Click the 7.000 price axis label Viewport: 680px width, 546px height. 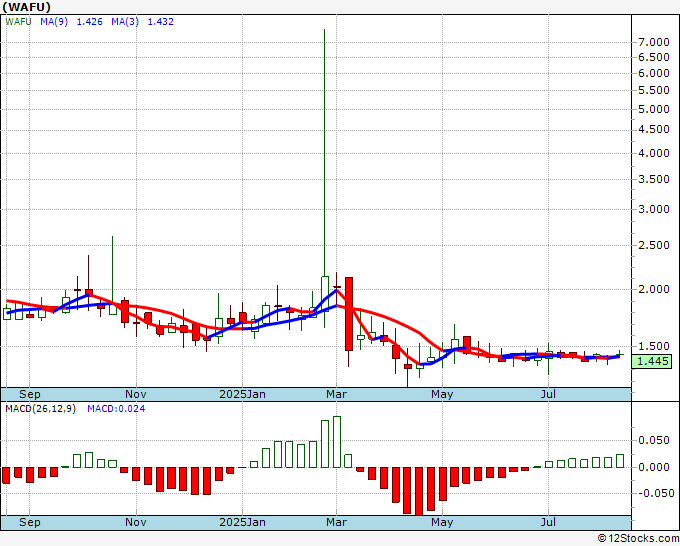click(654, 43)
